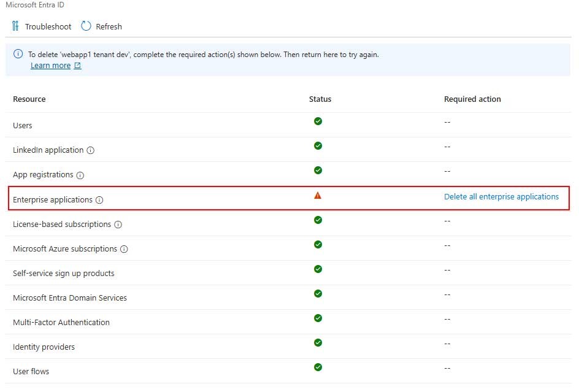Show info tooltip for App registrations

point(80,175)
